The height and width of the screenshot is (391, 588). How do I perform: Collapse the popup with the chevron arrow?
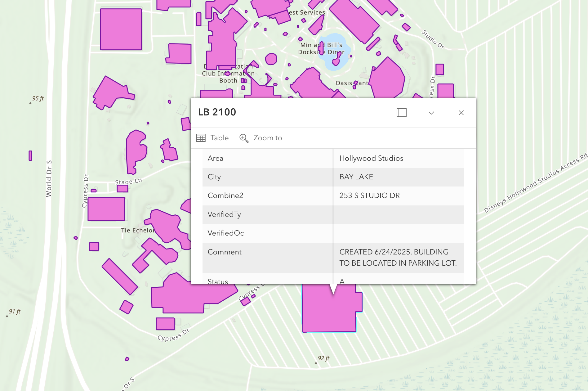pos(431,113)
